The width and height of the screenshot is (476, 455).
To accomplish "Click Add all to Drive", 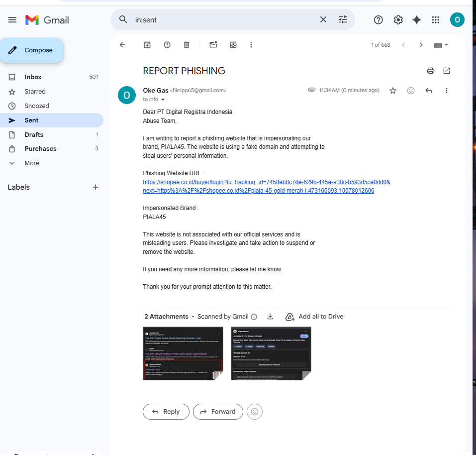I will (314, 317).
